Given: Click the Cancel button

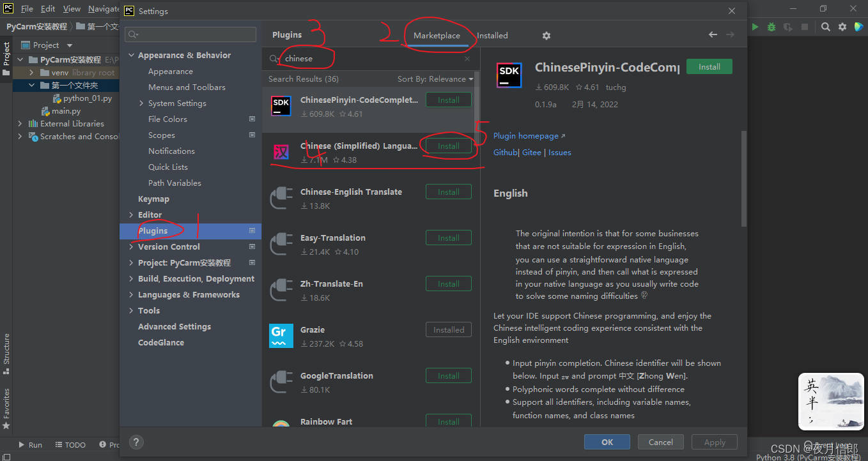Looking at the screenshot, I should (661, 442).
